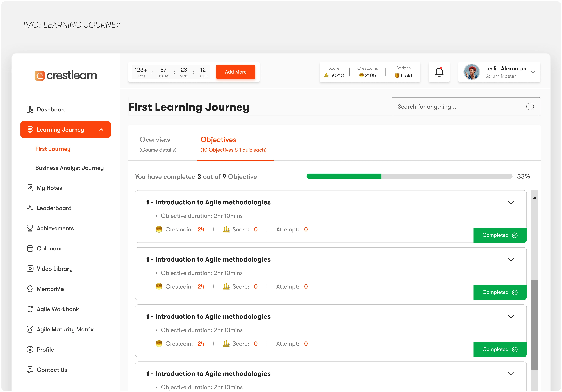
Task: Open the Agile Workbook book icon
Action: tap(30, 309)
